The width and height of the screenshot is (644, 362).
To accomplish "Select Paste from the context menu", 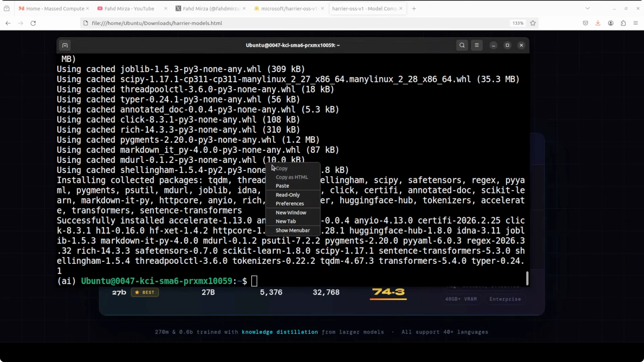I will tap(282, 186).
